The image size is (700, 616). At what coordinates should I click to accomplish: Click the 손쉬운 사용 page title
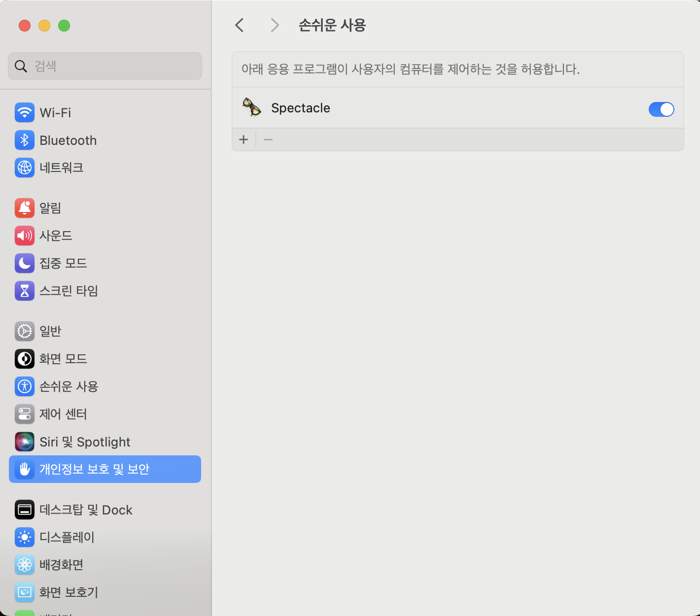[x=332, y=25]
